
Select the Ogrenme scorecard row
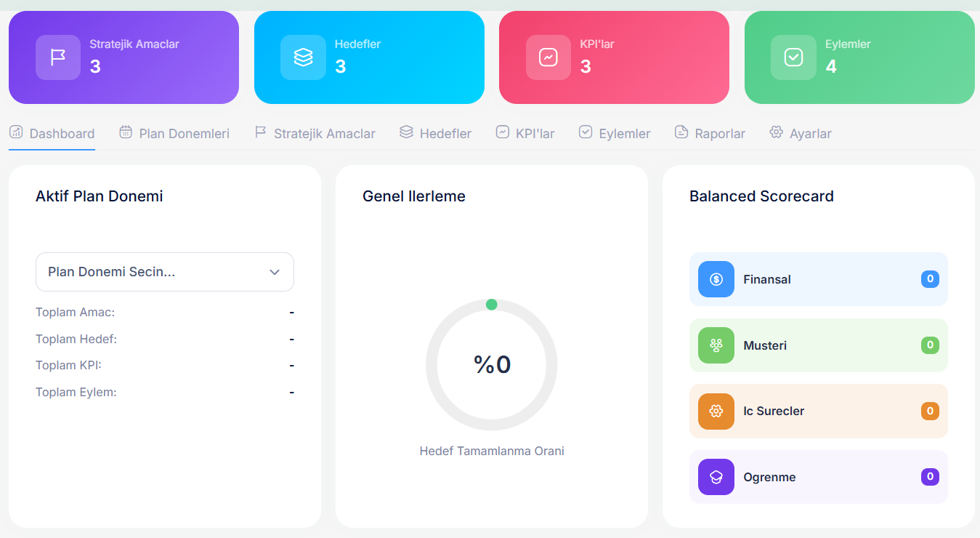point(818,477)
